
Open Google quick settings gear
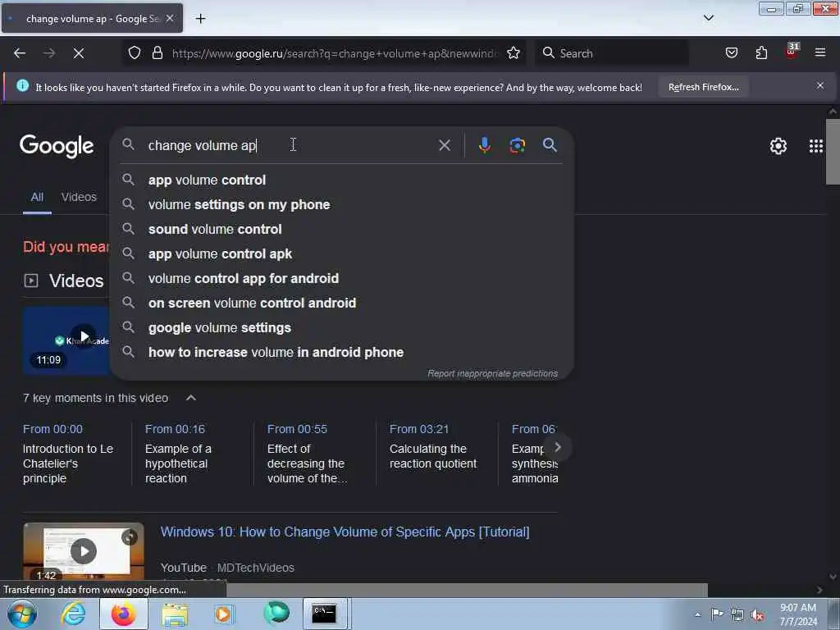click(x=778, y=146)
